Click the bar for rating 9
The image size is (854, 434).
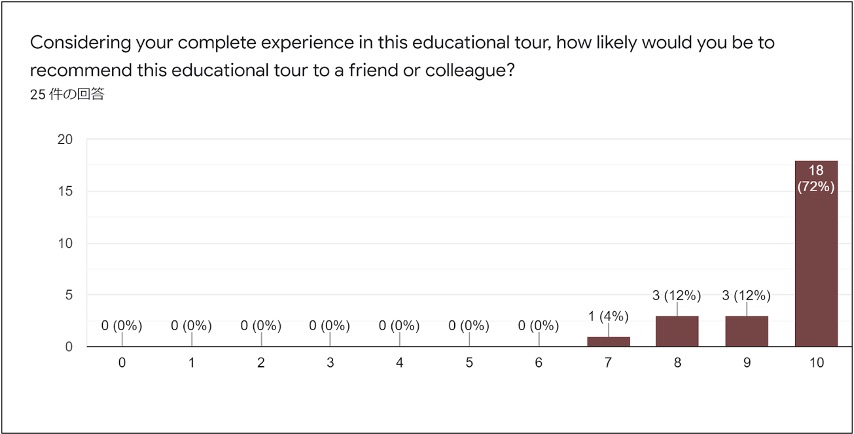[746, 331]
